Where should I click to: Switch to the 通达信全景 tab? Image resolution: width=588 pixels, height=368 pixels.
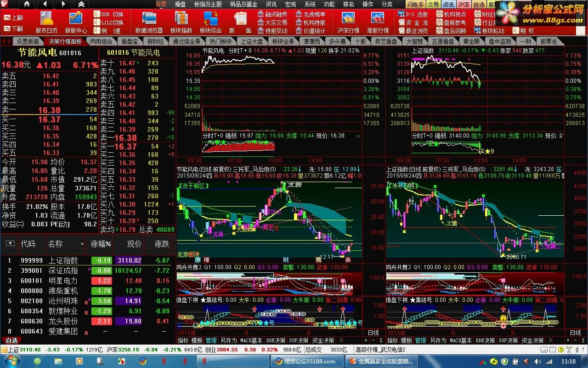tap(187, 41)
